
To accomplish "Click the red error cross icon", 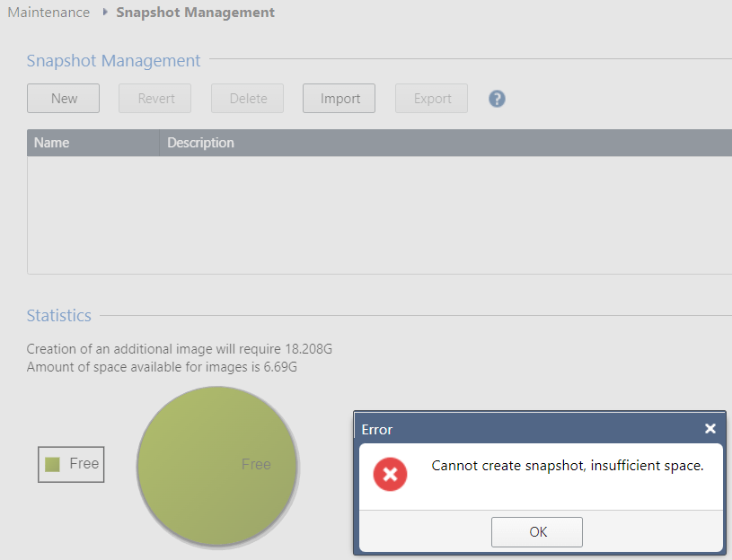I will 391,474.
